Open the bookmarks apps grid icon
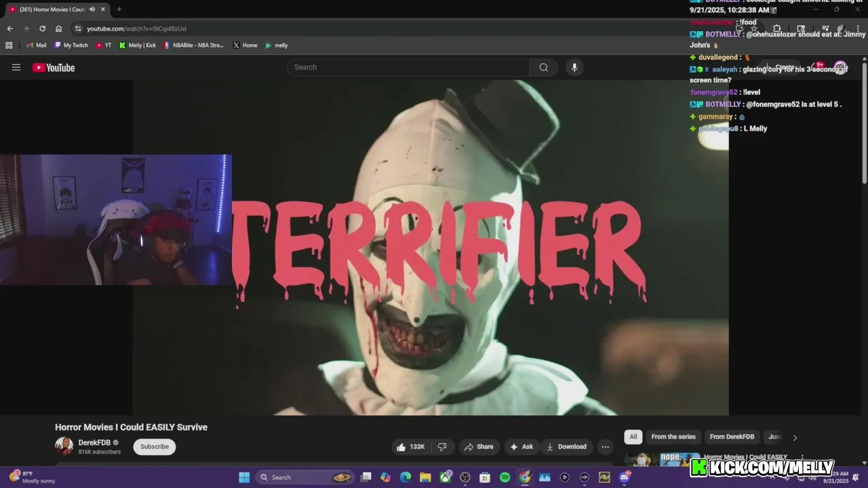Image resolution: width=868 pixels, height=488 pixels. click(x=9, y=45)
